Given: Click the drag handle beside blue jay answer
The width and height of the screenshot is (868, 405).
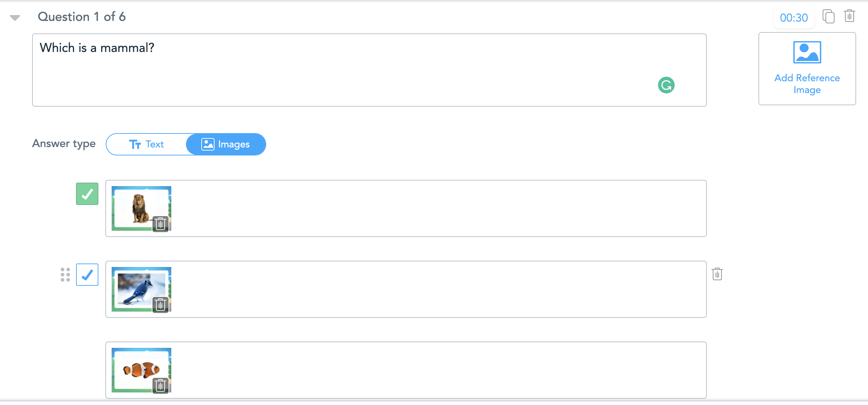Looking at the screenshot, I should point(65,275).
